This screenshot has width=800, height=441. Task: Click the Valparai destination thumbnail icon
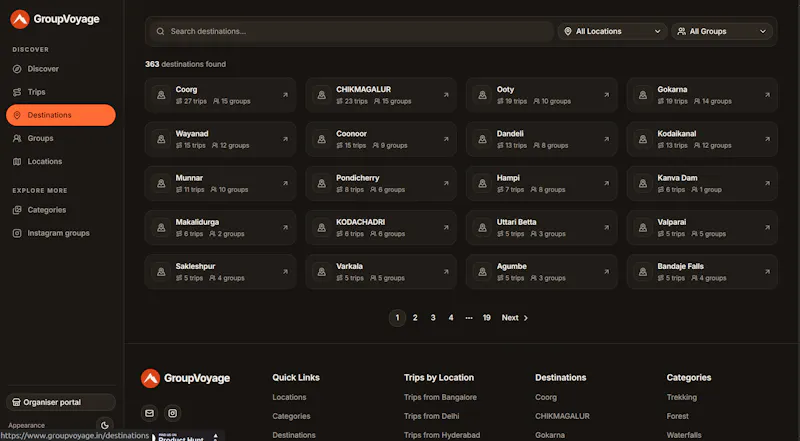pos(643,228)
